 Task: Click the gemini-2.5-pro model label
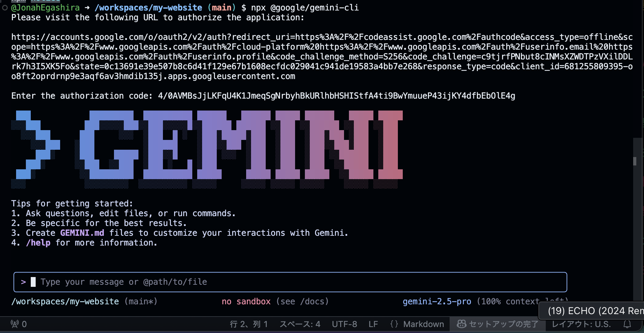[437, 302]
